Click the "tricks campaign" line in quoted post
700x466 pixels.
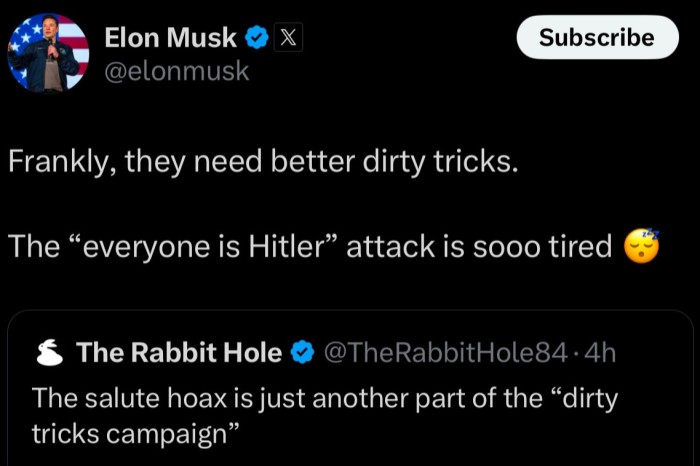[x=136, y=433]
